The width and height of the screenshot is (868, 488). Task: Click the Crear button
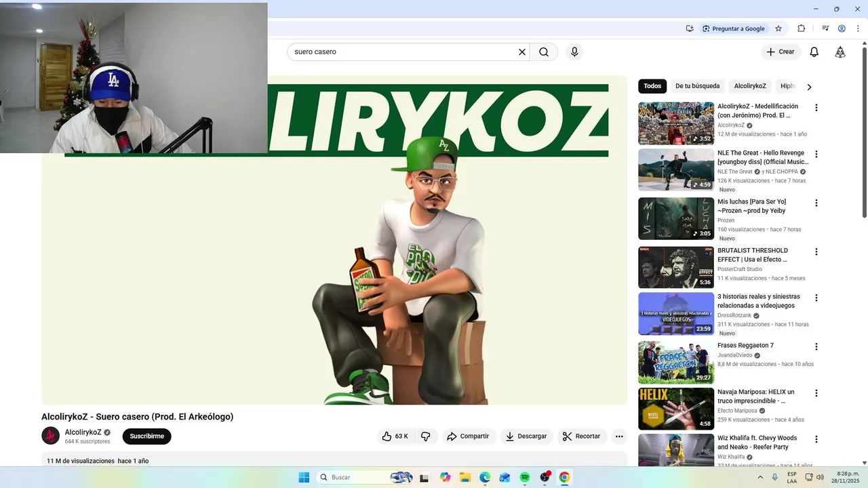781,52
